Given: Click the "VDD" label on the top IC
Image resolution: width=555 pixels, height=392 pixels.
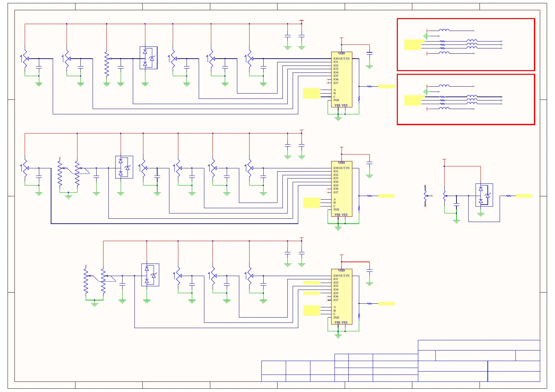Looking at the screenshot, I should pyautogui.click(x=341, y=53).
